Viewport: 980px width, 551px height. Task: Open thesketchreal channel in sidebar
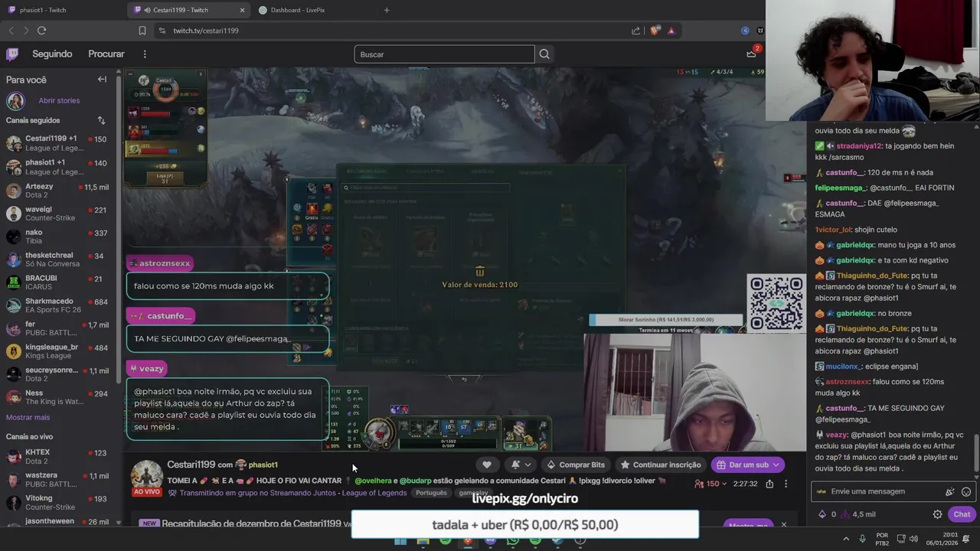click(x=59, y=259)
